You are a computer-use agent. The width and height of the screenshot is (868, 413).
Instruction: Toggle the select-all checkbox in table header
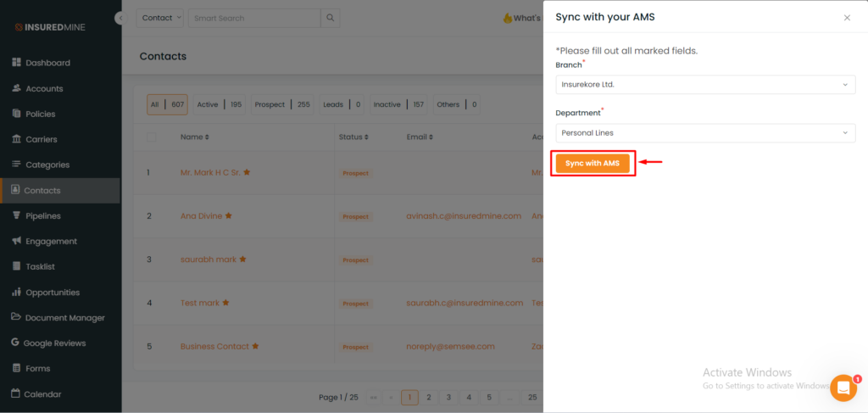pyautogui.click(x=151, y=137)
